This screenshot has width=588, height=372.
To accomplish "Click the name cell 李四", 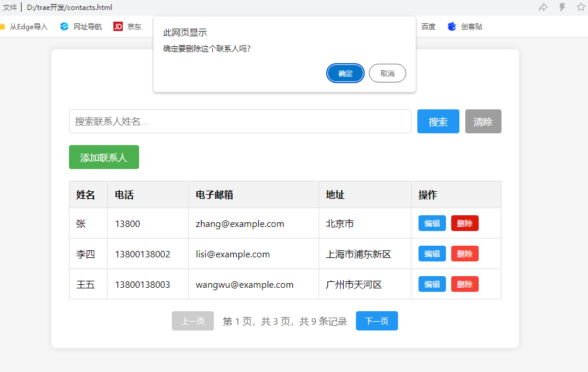I will (85, 254).
